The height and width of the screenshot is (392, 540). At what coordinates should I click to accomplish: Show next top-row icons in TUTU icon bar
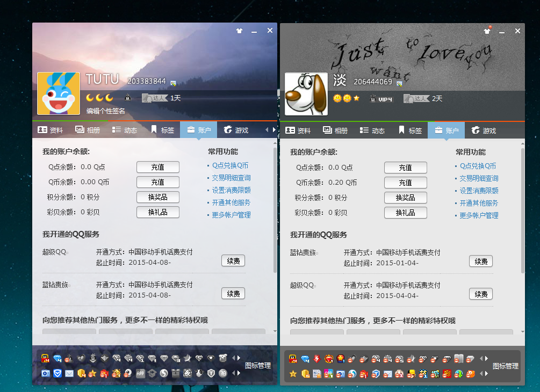[239, 358]
